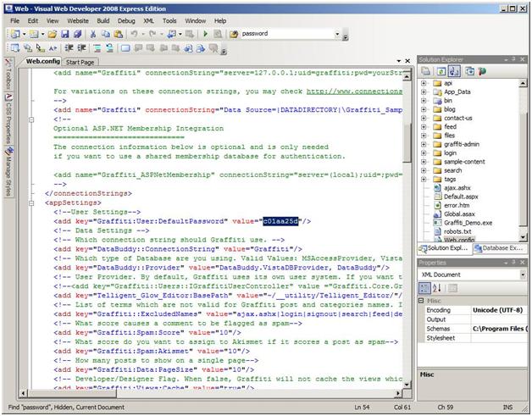
Task: Open the Help menu
Action: (x=220, y=20)
